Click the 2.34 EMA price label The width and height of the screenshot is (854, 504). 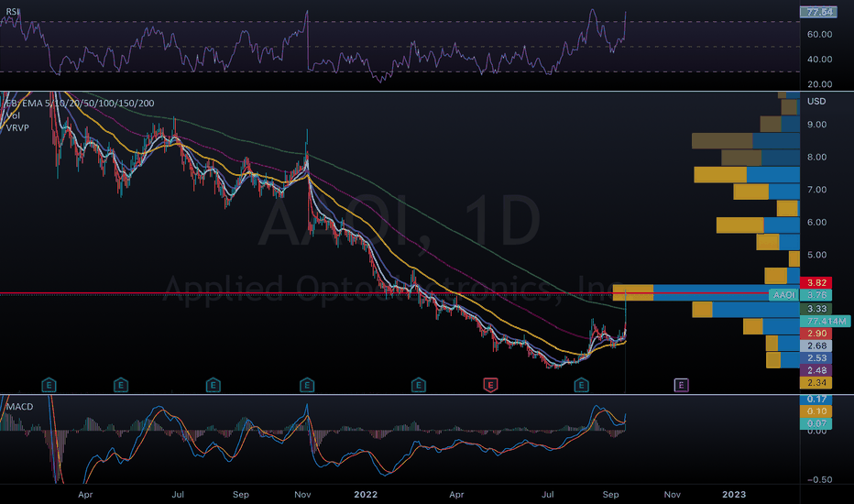coord(816,382)
